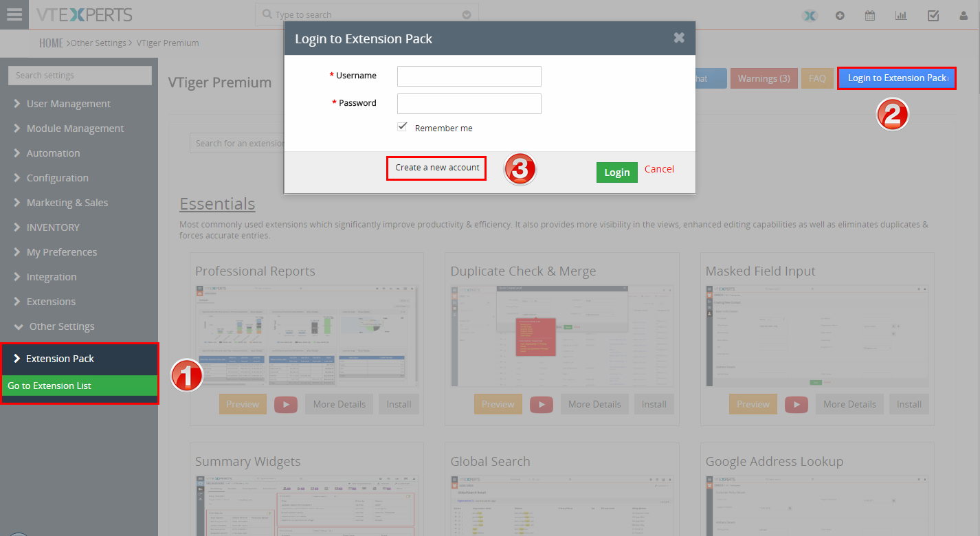Viewport: 980px width, 536px height.
Task: Click the plus quick-create icon
Action: [x=840, y=15]
